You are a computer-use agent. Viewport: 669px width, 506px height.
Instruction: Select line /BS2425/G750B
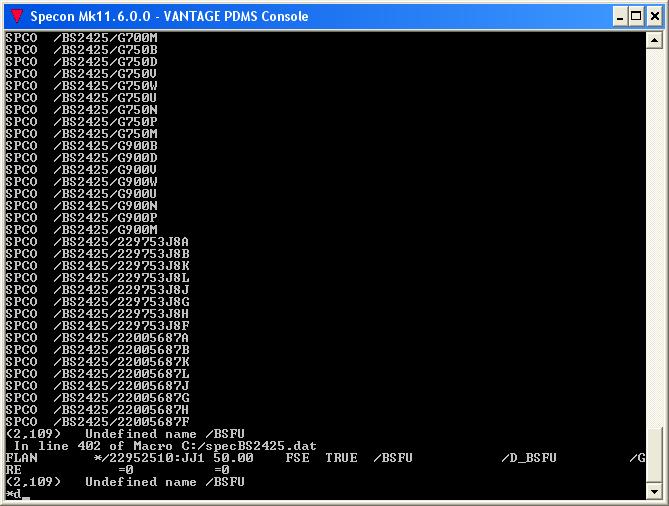[x=81, y=49]
